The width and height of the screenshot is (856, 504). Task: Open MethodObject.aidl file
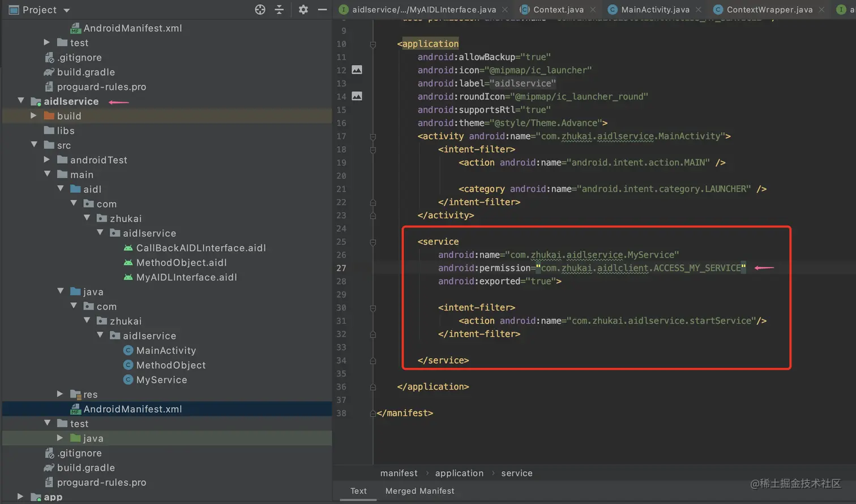coord(181,262)
